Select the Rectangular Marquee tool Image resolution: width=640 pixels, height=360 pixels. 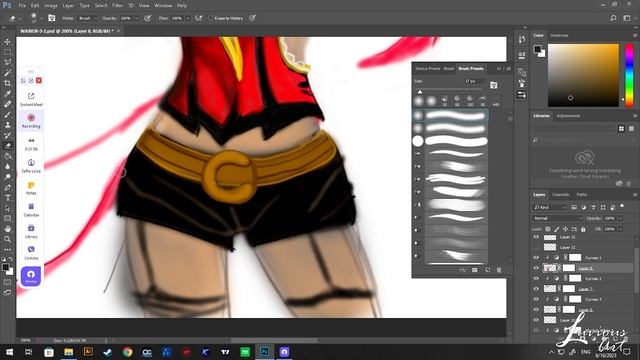pos(7,52)
